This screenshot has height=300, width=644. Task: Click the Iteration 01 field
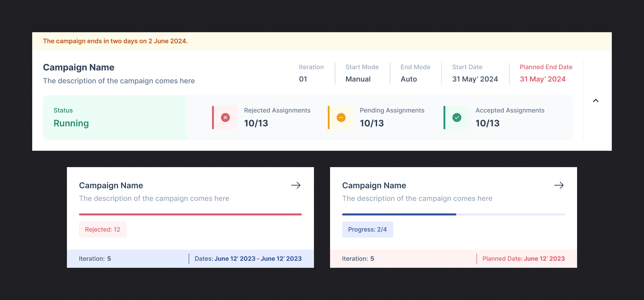coord(303,79)
